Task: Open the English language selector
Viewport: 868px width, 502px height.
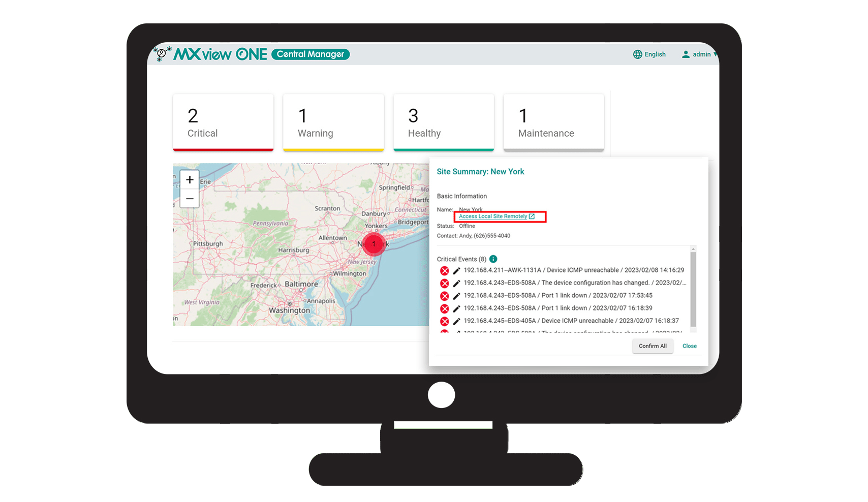Action: tap(649, 54)
